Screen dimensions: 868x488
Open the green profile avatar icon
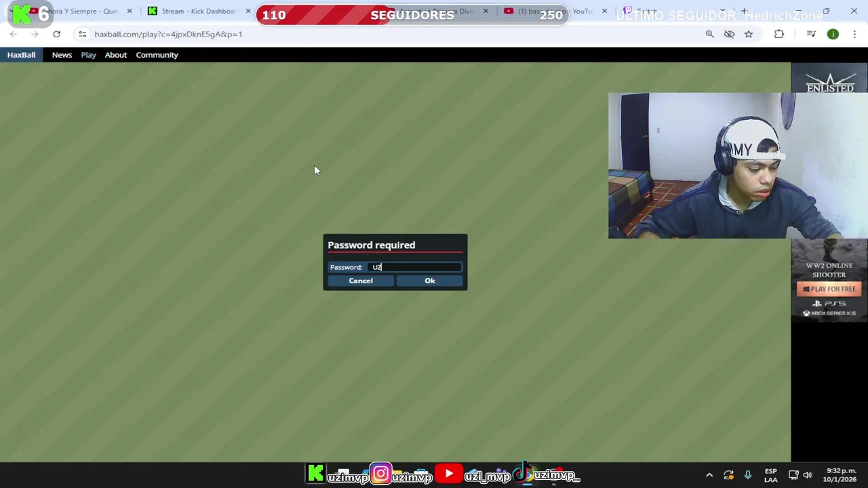[x=833, y=34]
